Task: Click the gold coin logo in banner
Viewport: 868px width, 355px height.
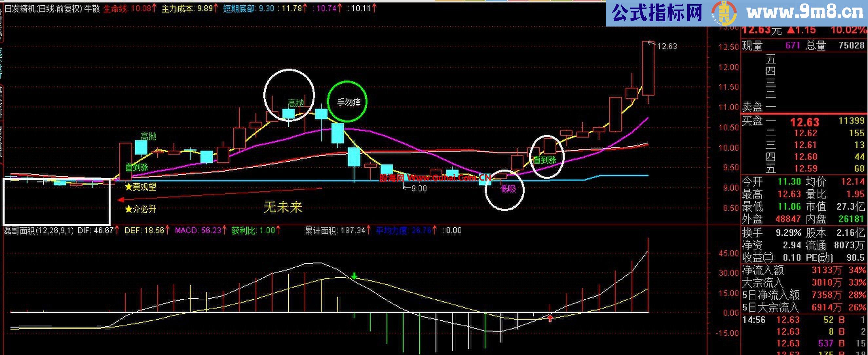Action: coord(724,13)
